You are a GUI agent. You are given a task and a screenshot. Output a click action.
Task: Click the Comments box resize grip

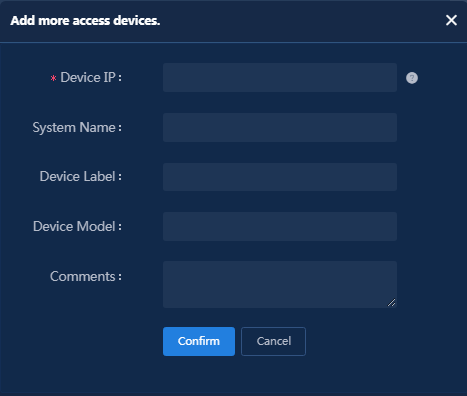click(392, 303)
